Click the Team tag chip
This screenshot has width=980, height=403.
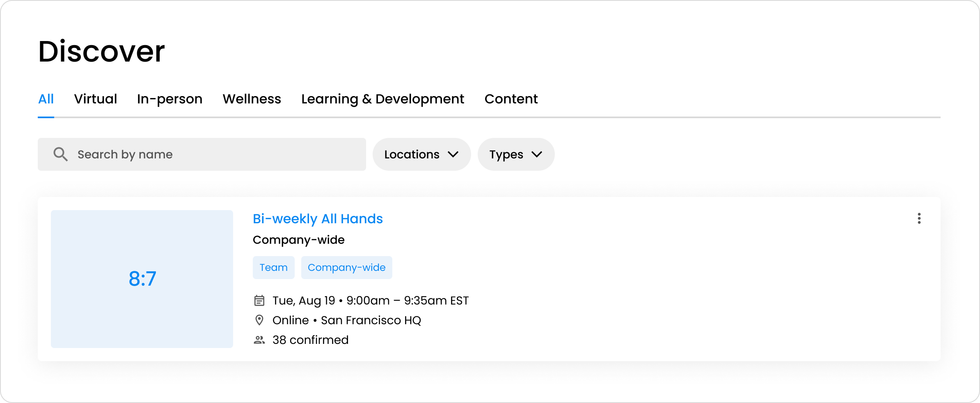pyautogui.click(x=273, y=268)
